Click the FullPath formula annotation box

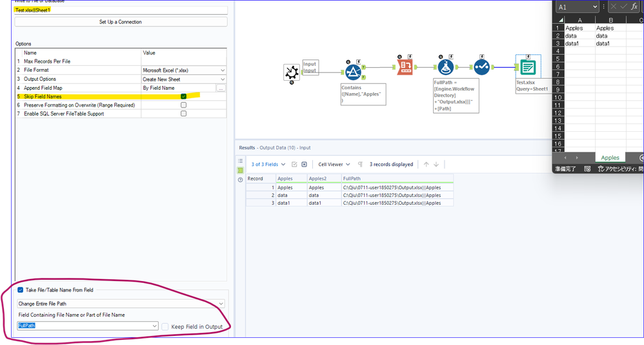pos(456,96)
